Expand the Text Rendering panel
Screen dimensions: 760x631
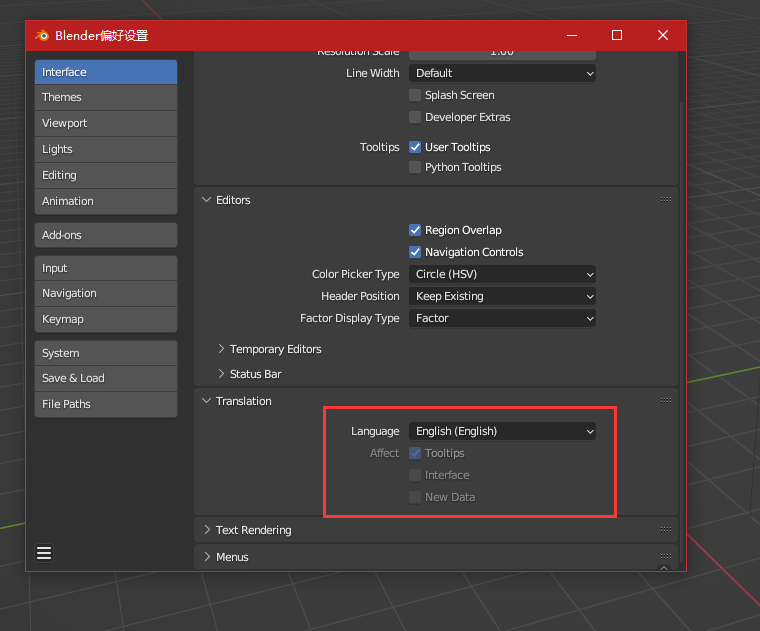pos(207,530)
